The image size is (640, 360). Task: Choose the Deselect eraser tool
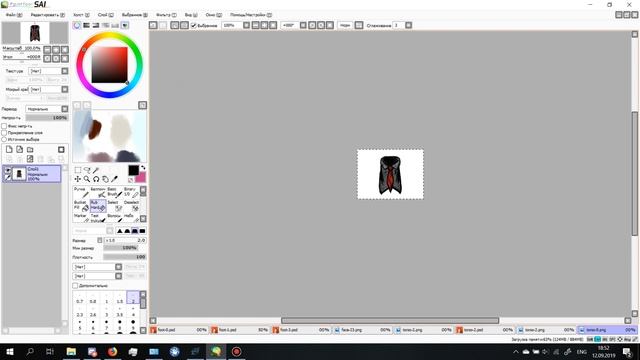click(x=131, y=205)
